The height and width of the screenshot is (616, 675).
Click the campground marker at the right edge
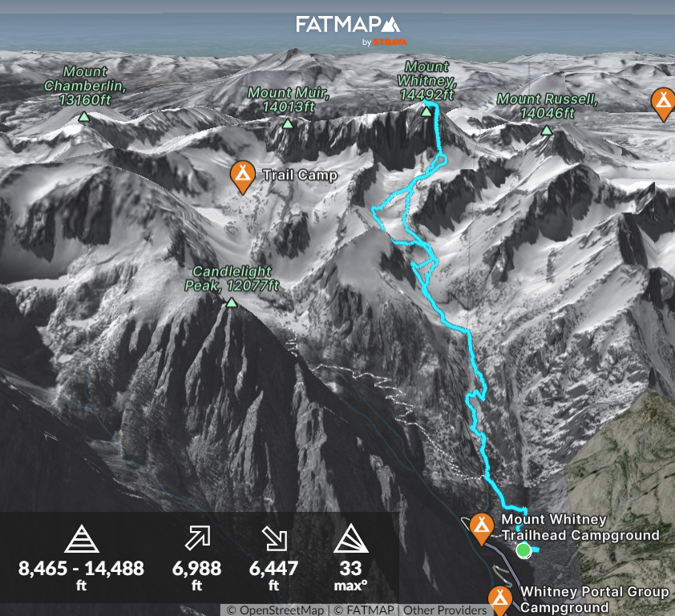click(x=663, y=104)
